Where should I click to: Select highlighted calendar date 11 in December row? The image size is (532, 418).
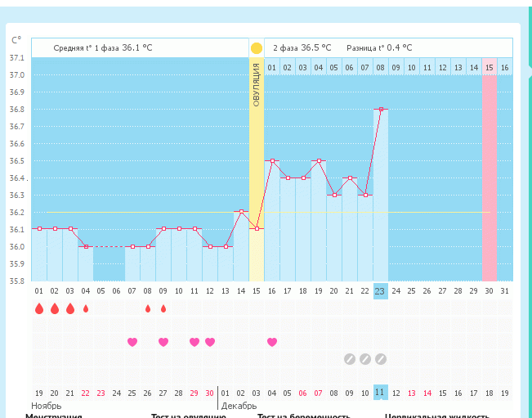point(381,393)
